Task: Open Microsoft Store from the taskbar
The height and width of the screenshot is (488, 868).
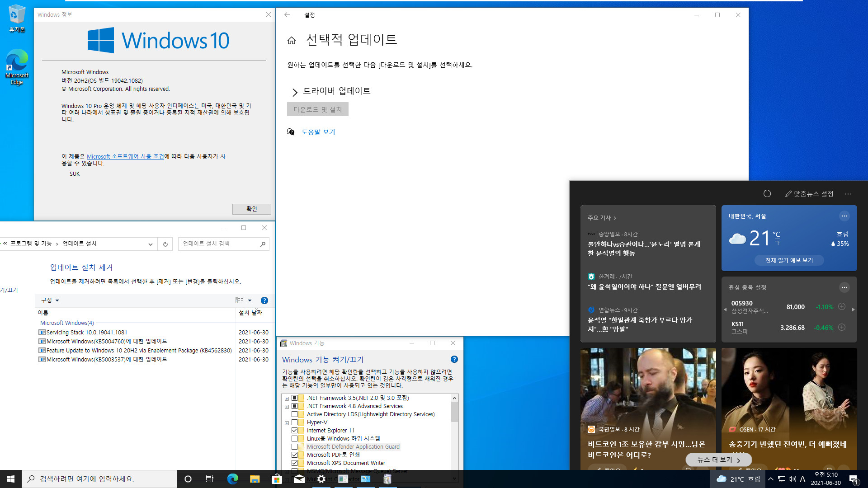Action: pos(277,479)
